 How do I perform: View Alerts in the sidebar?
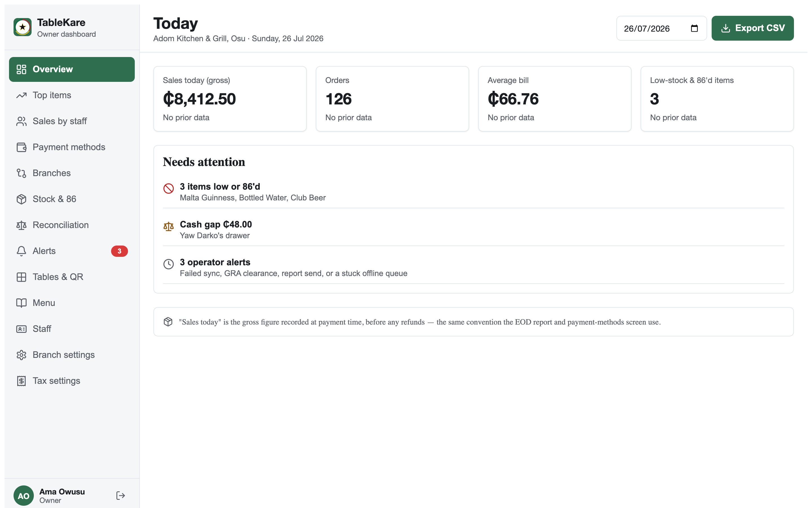(72, 251)
